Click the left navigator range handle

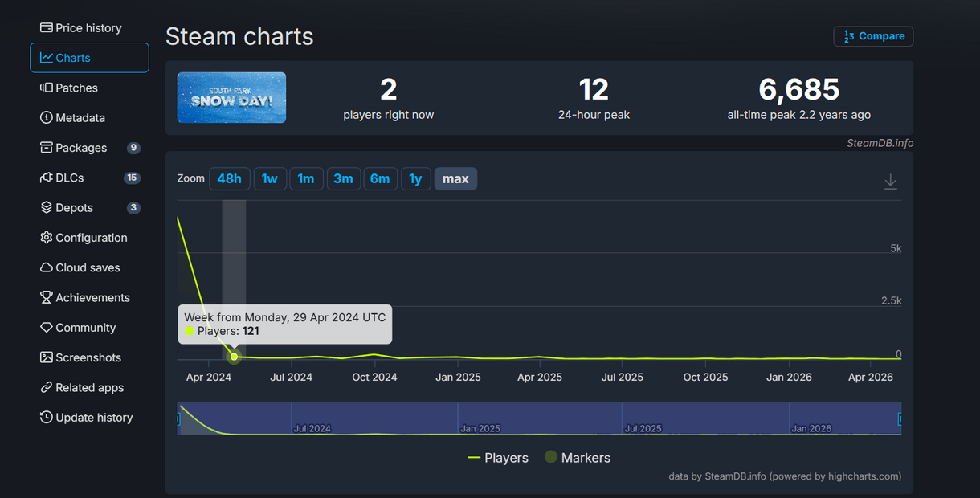[x=178, y=418]
